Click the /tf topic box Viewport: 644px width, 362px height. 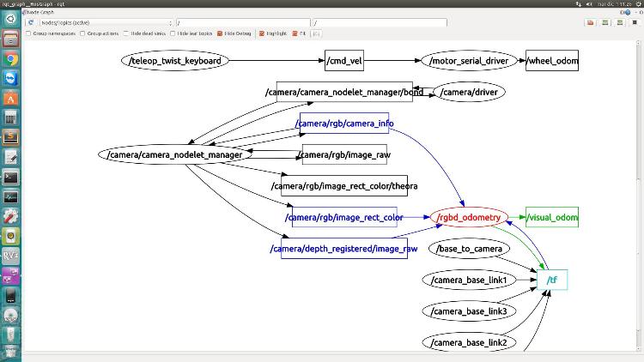click(555, 280)
